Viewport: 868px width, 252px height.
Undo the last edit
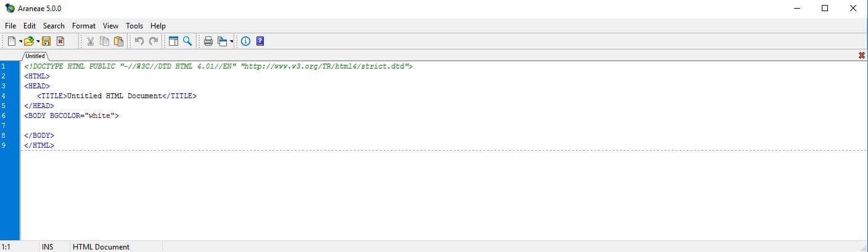pos(139,41)
